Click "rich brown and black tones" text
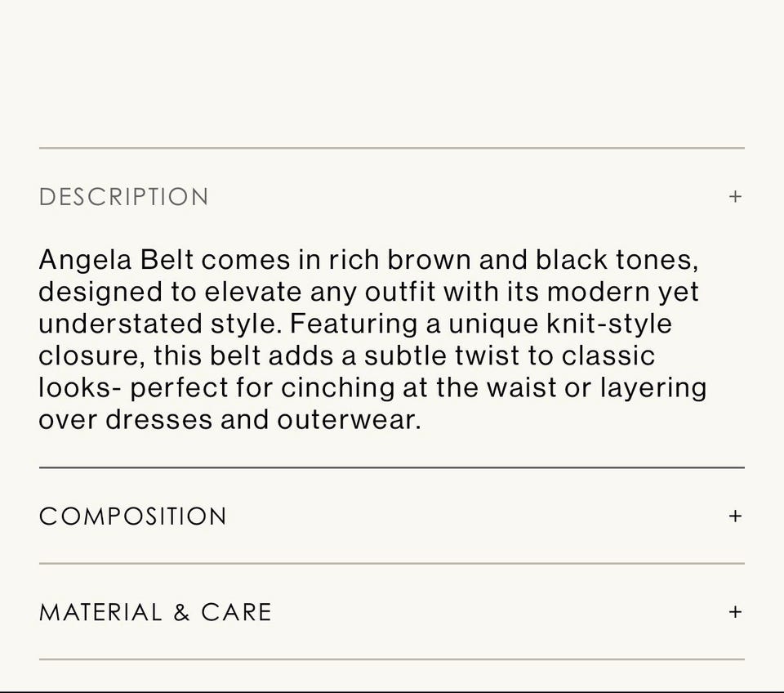Screen dimensions: 784x693 (513, 261)
